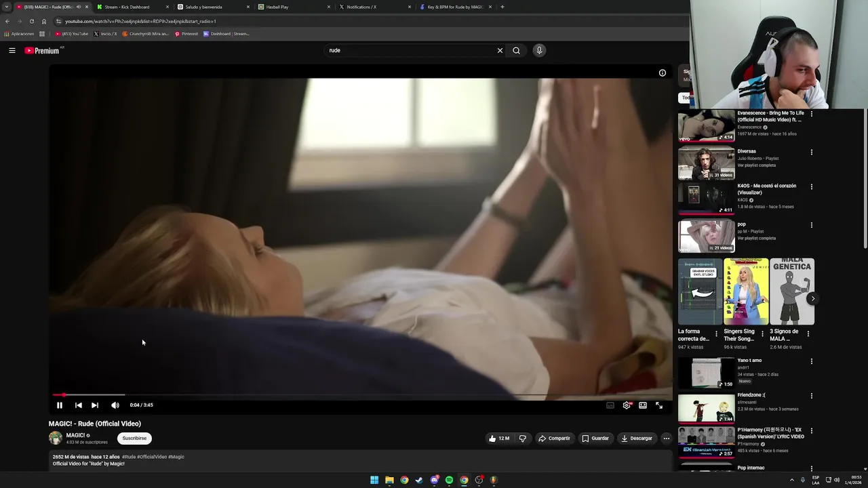Open options for K4OS video
The width and height of the screenshot is (868, 488).
pyautogui.click(x=811, y=186)
